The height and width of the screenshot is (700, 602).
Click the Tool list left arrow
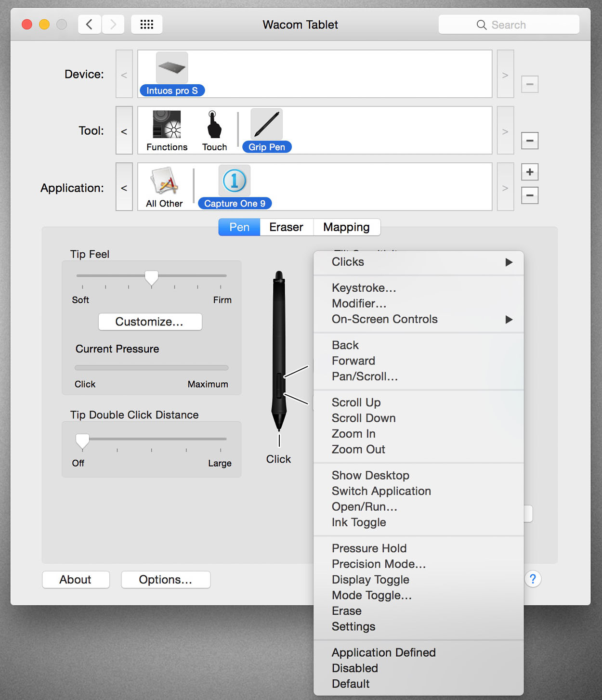pyautogui.click(x=124, y=130)
